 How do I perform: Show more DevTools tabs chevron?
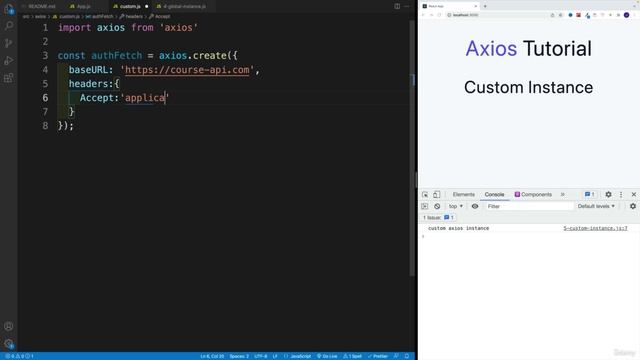click(563, 195)
